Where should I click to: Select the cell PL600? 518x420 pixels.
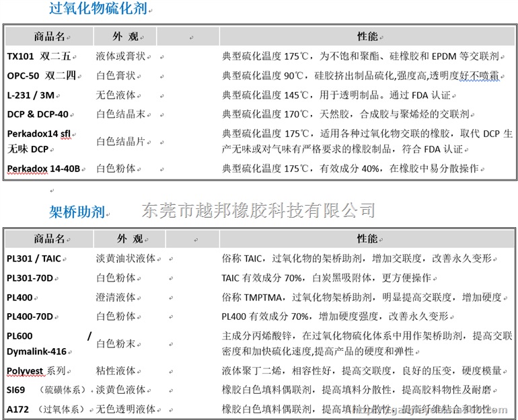[20, 336]
